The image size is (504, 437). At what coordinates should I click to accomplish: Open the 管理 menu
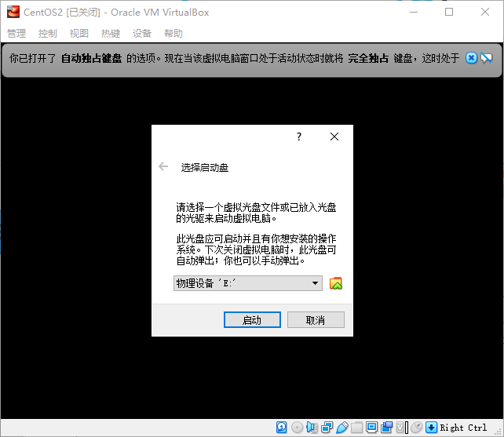(16, 33)
